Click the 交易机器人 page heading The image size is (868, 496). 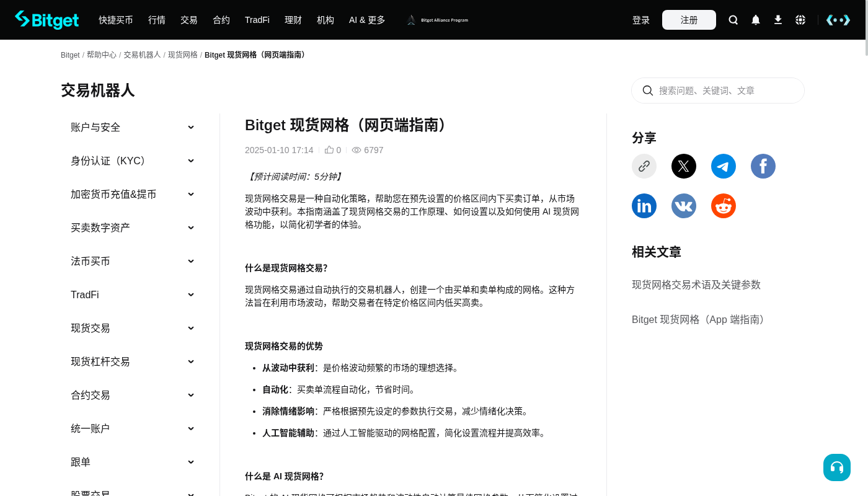(x=98, y=91)
